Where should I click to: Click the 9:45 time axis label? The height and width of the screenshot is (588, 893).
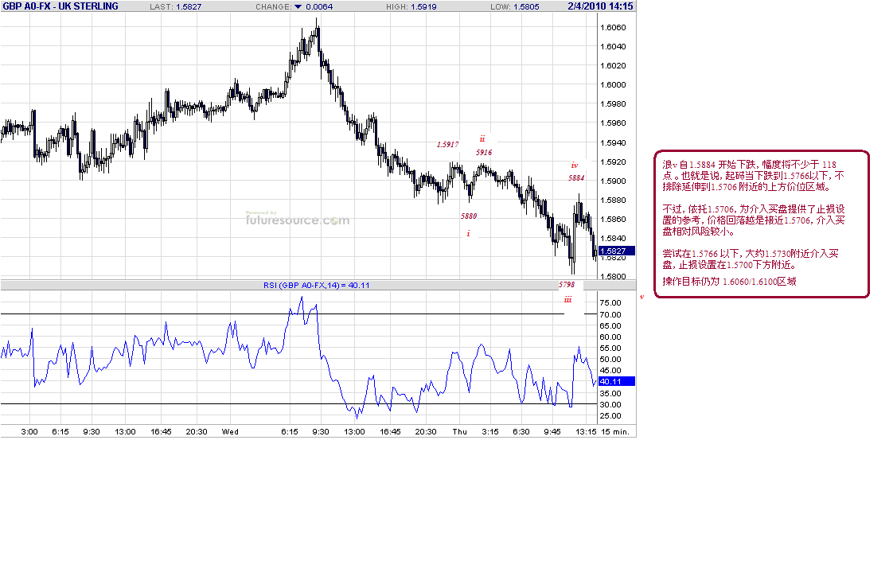552,431
